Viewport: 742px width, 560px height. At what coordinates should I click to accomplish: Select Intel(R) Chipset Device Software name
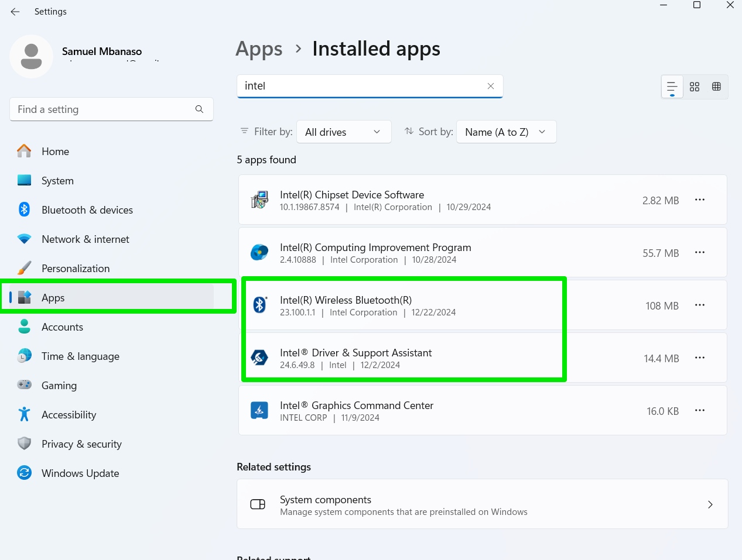(x=352, y=195)
